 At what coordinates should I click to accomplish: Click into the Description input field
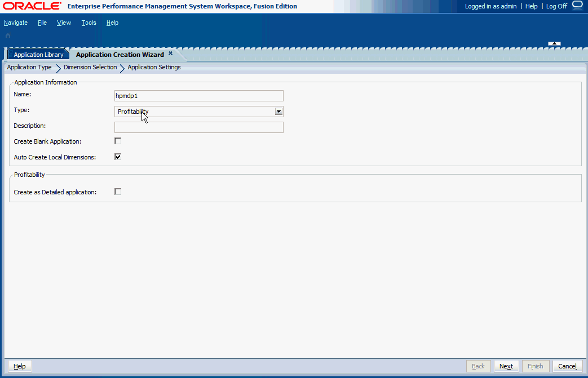pyautogui.click(x=199, y=127)
